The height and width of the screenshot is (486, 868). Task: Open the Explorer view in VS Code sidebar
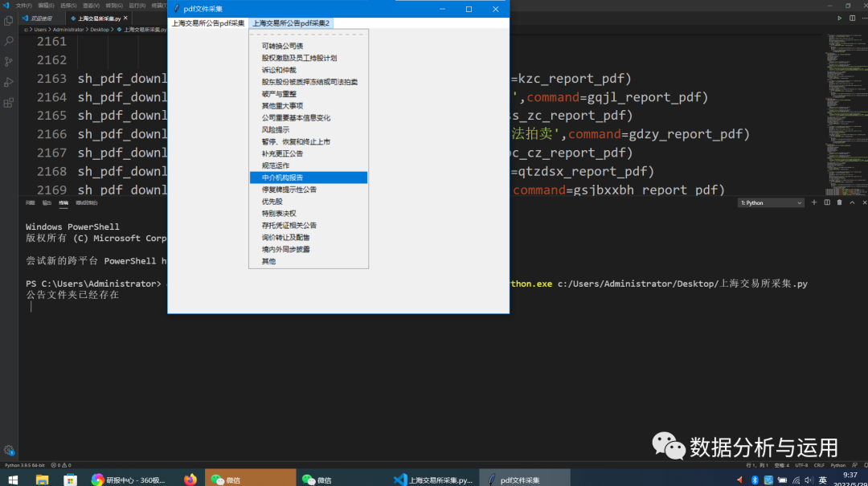(8, 21)
